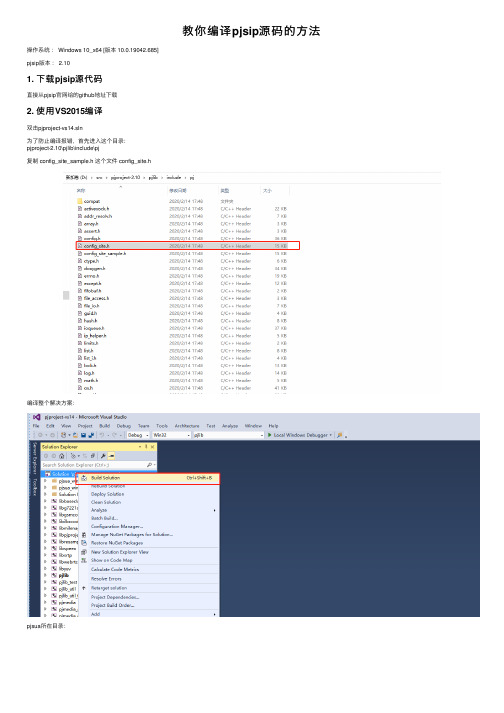504x713 pixels.
Task: Select Batch Build in context menu
Action: [x=104, y=518]
